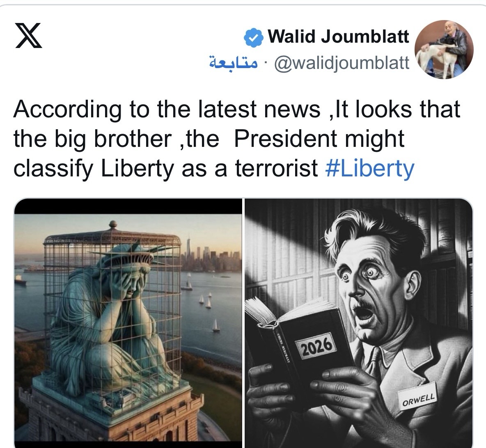
Task: Open the Orwell reading 2026 book image
Action: point(359,323)
